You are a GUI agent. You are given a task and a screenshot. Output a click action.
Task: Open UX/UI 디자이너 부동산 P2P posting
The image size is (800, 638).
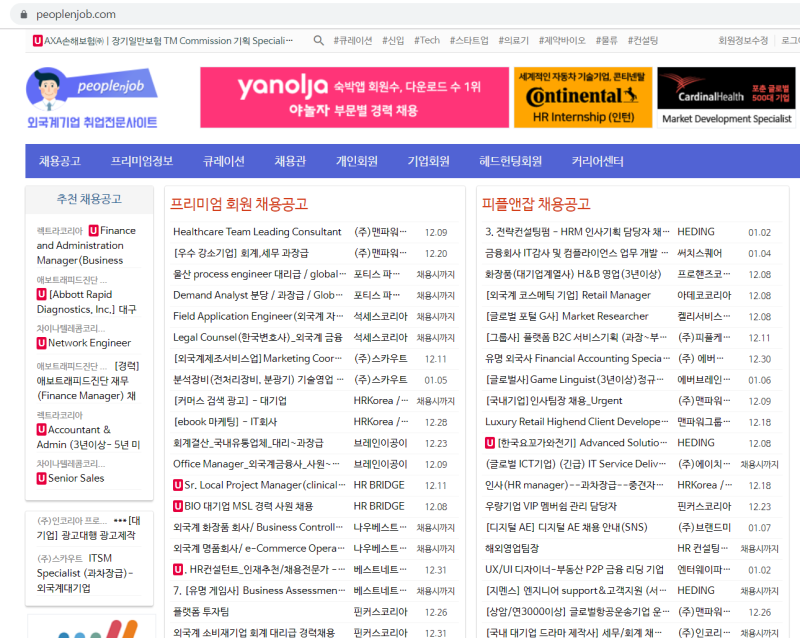574,570
